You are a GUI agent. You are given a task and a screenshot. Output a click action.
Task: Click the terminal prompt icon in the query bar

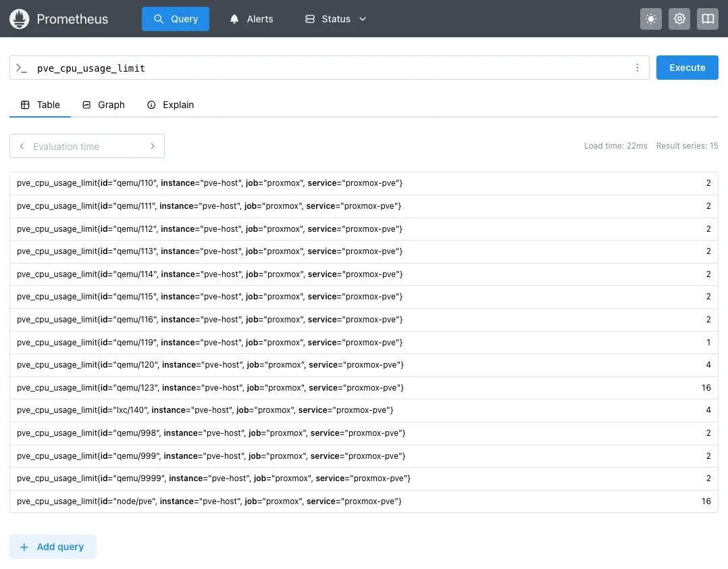[x=22, y=68]
